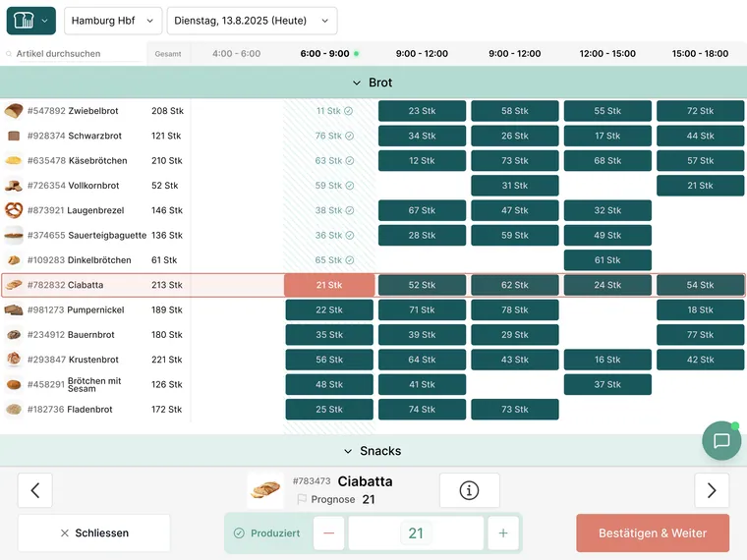Click the 54 Stk Ciabatta cell

pyautogui.click(x=700, y=285)
